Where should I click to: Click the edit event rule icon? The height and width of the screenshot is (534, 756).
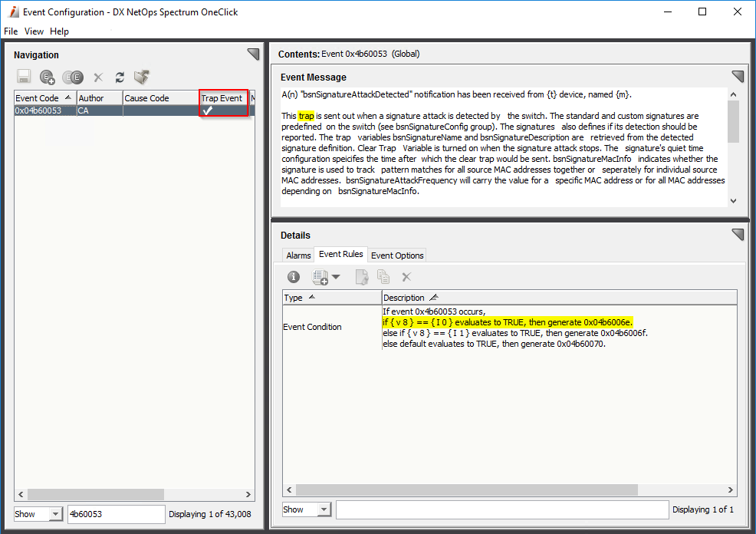[361, 277]
